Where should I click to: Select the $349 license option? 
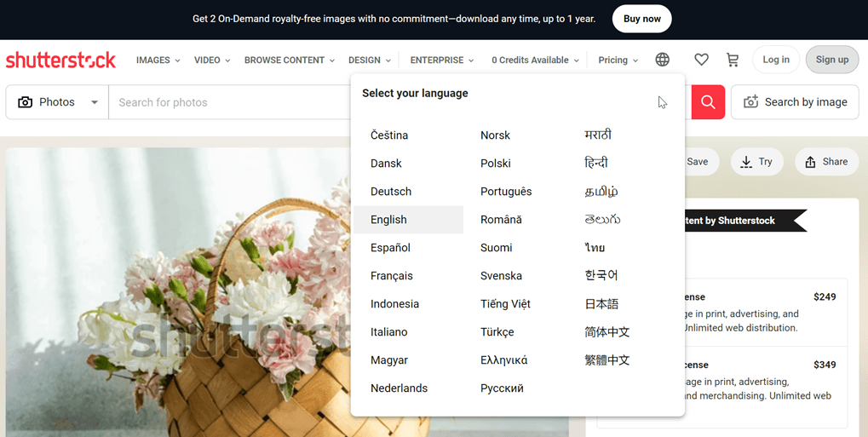pyautogui.click(x=765, y=387)
